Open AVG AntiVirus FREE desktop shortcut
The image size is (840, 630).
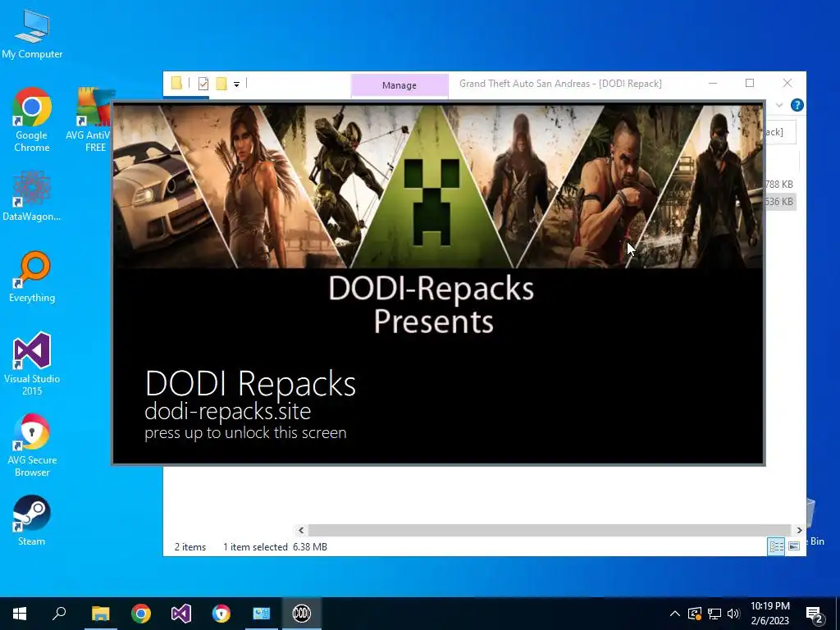94,120
